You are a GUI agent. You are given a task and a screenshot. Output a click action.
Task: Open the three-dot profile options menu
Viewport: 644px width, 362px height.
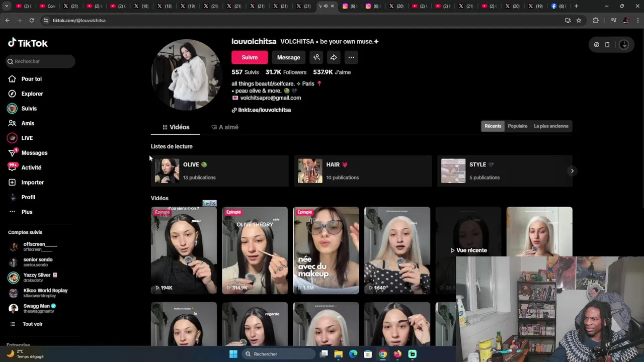(x=351, y=57)
